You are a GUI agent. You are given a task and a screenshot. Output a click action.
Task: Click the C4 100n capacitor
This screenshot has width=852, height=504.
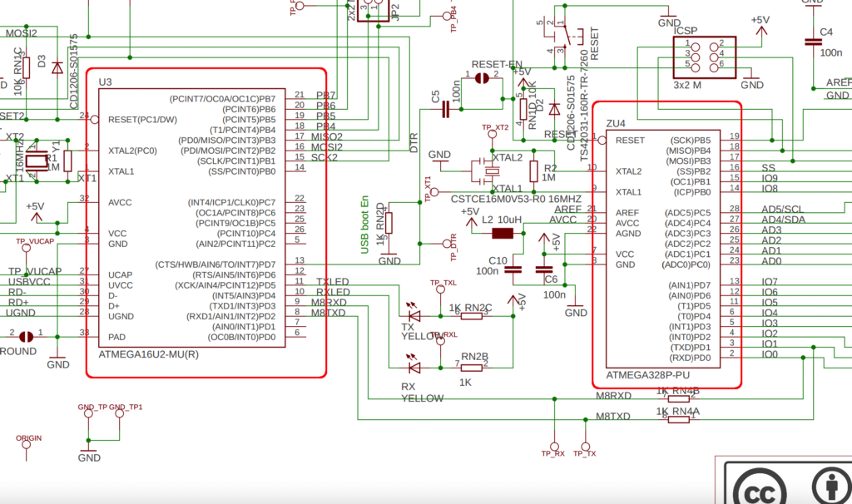[813, 42]
